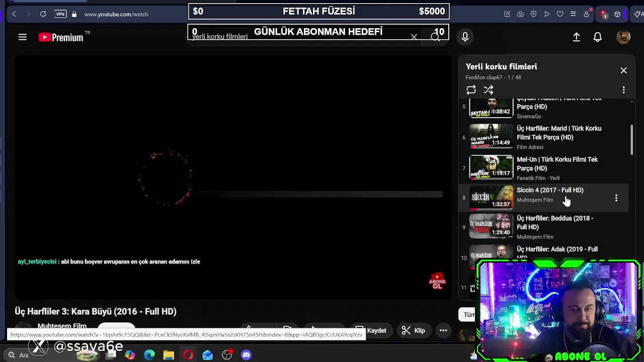Image resolution: width=644 pixels, height=362 pixels.
Task: Go back using browser back arrow
Action: (x=14, y=14)
